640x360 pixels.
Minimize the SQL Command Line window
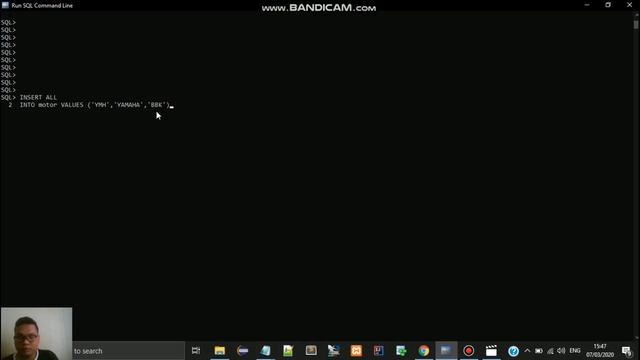click(587, 5)
